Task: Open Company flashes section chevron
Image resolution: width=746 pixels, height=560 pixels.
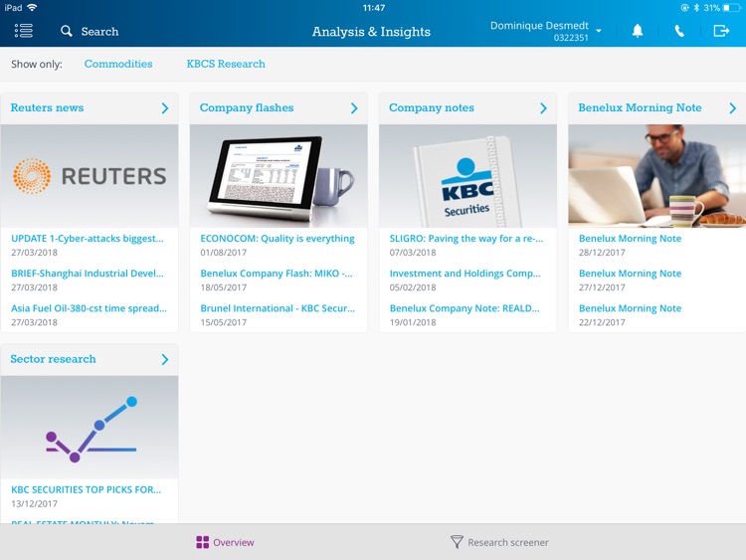Action: click(x=354, y=108)
